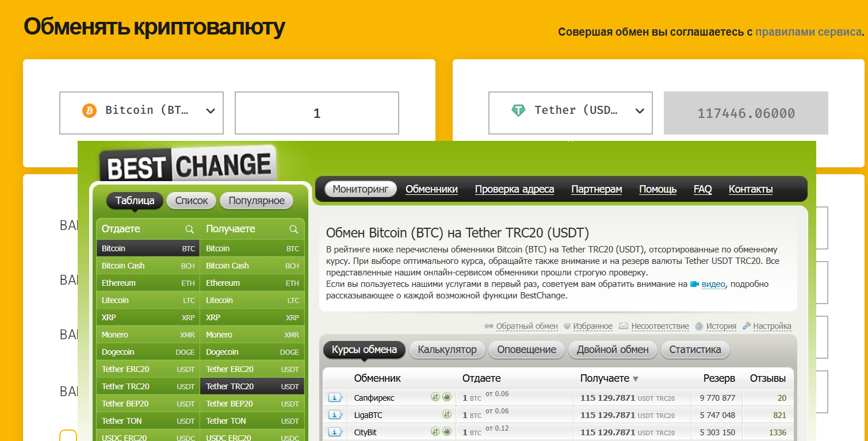
Task: Switch to the Двойной обмен tab
Action: point(613,350)
